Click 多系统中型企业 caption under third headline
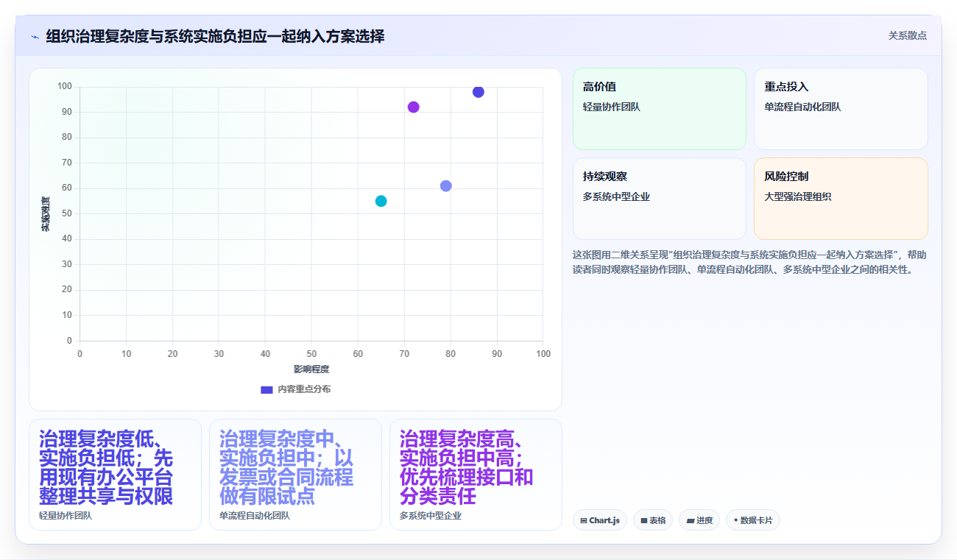Image resolution: width=957 pixels, height=560 pixels. (431, 516)
